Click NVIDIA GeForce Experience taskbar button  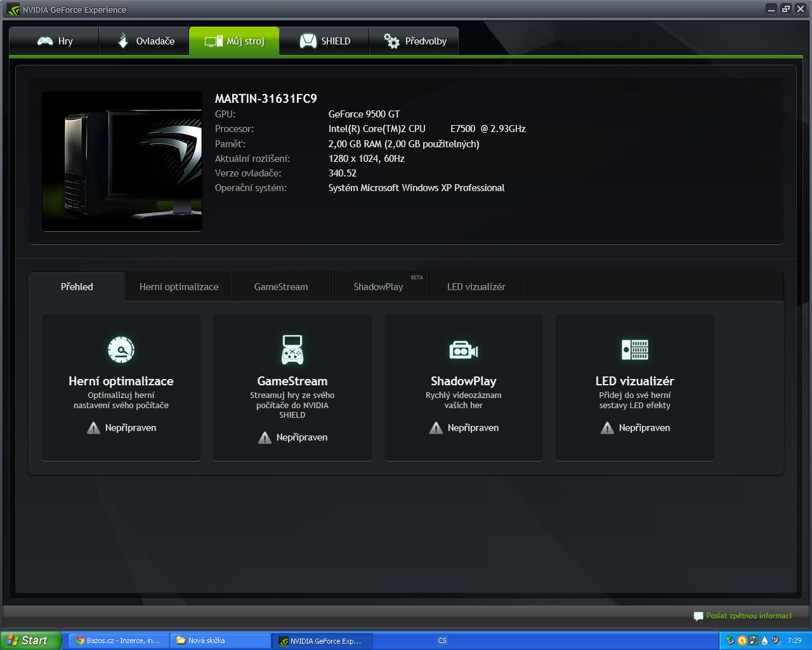322,640
